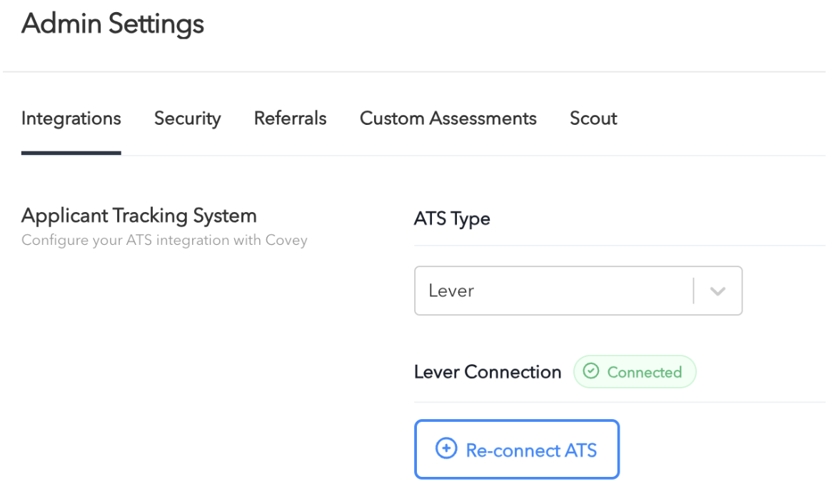Click the checkmark icon in Connected badge
Viewport: 831px width, 504px height.
tap(591, 371)
